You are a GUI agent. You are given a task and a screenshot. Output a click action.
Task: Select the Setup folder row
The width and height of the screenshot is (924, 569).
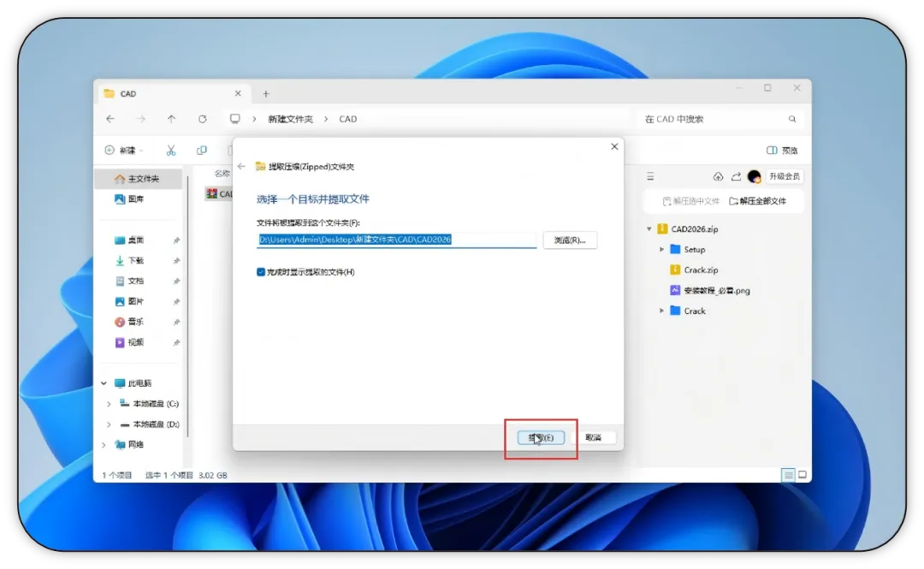coord(687,249)
